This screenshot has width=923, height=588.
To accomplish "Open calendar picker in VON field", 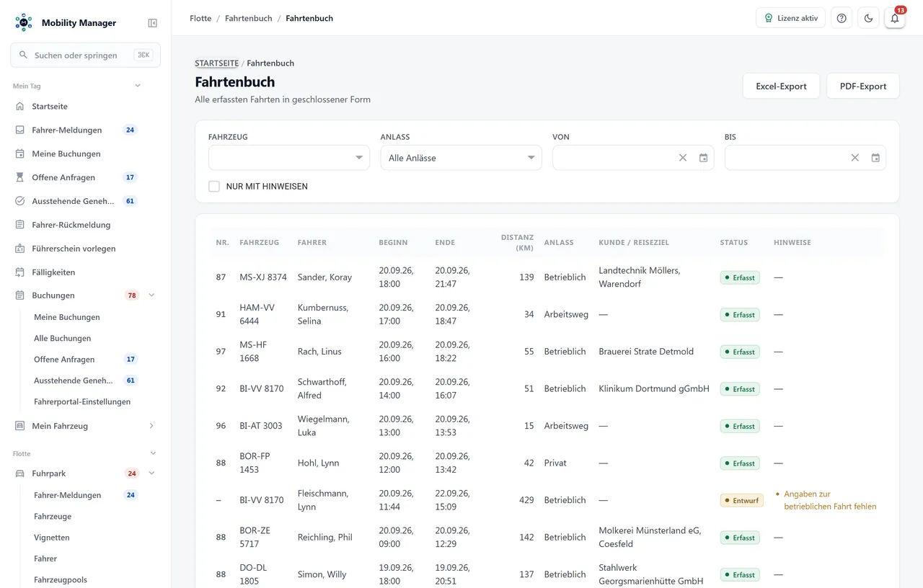I will 703,158.
